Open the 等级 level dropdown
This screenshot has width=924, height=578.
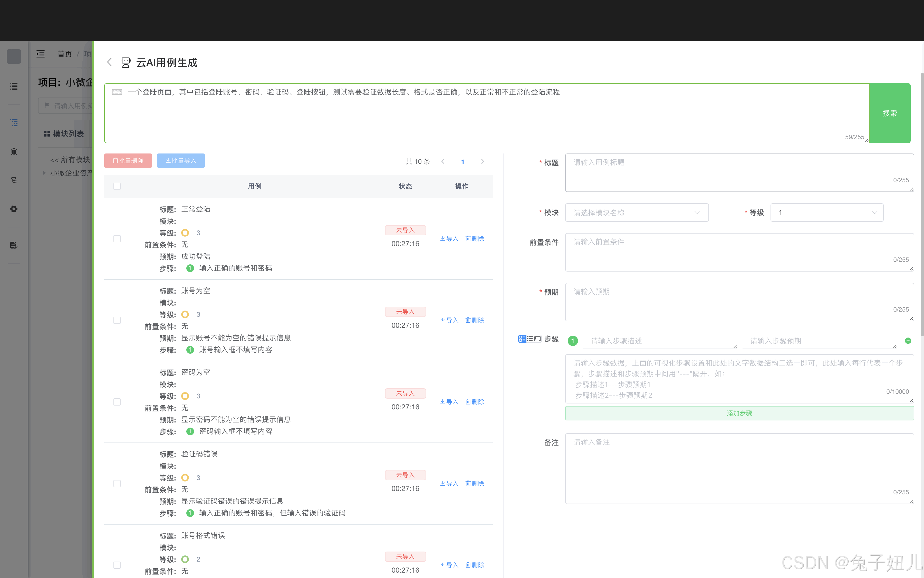coord(826,213)
